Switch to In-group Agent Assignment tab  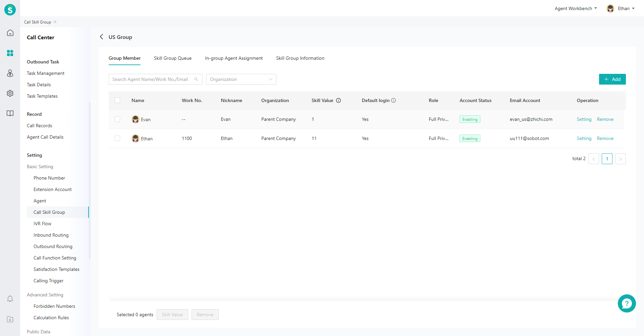pyautogui.click(x=234, y=58)
